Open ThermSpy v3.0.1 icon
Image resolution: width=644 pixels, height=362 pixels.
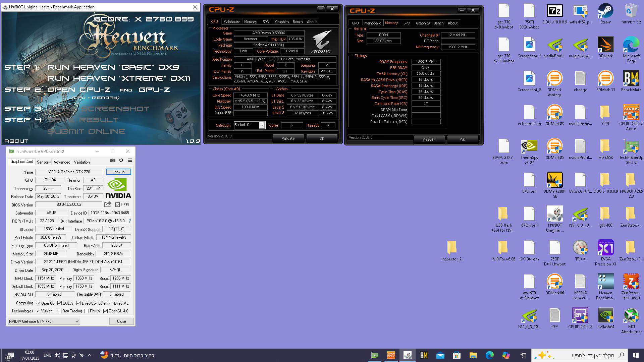[x=529, y=152]
